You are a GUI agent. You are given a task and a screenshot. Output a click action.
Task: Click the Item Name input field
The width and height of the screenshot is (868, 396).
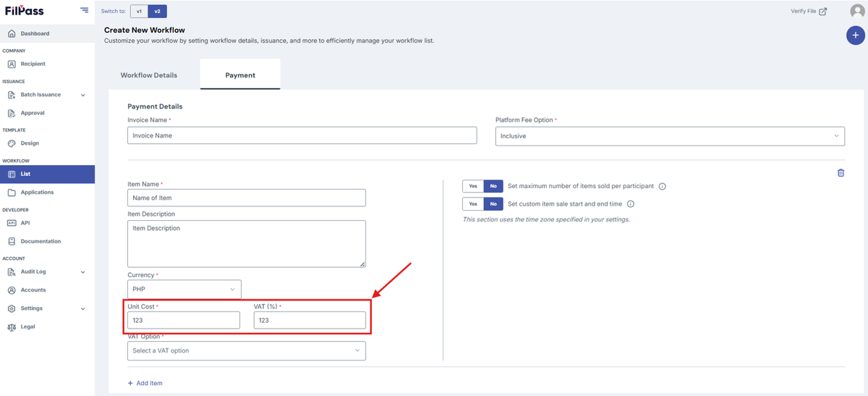(x=247, y=198)
